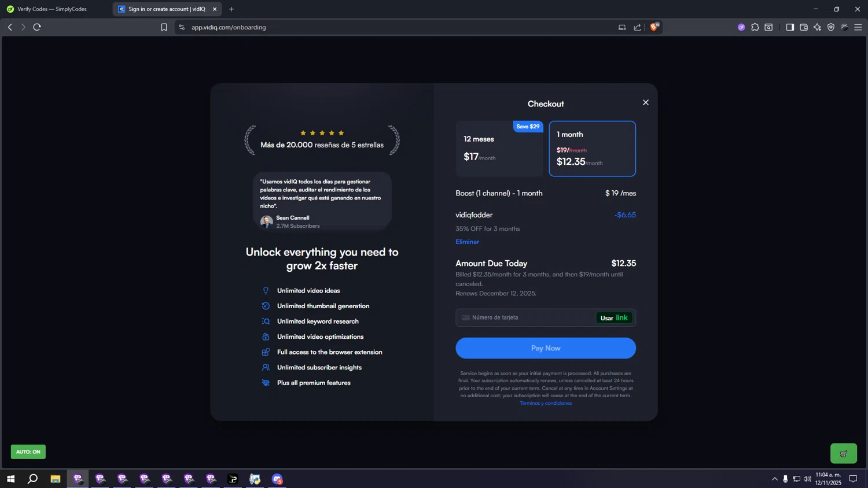868x488 pixels.
Task: Open the Brave Wallet icon
Action: (x=804, y=27)
